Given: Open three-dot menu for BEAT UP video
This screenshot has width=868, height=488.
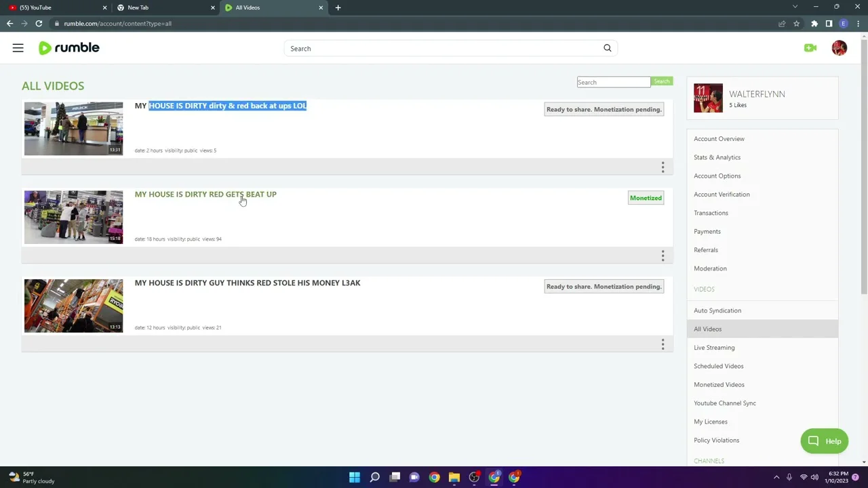Looking at the screenshot, I should [663, 256].
